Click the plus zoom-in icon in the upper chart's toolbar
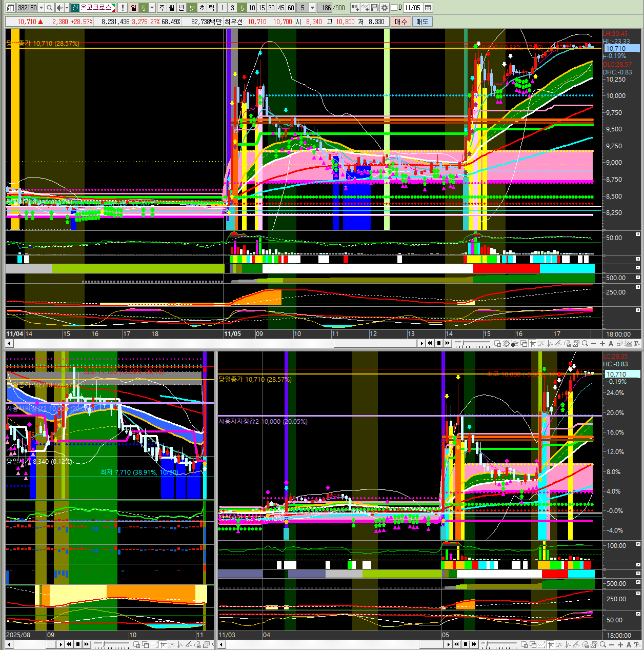 (602, 344)
